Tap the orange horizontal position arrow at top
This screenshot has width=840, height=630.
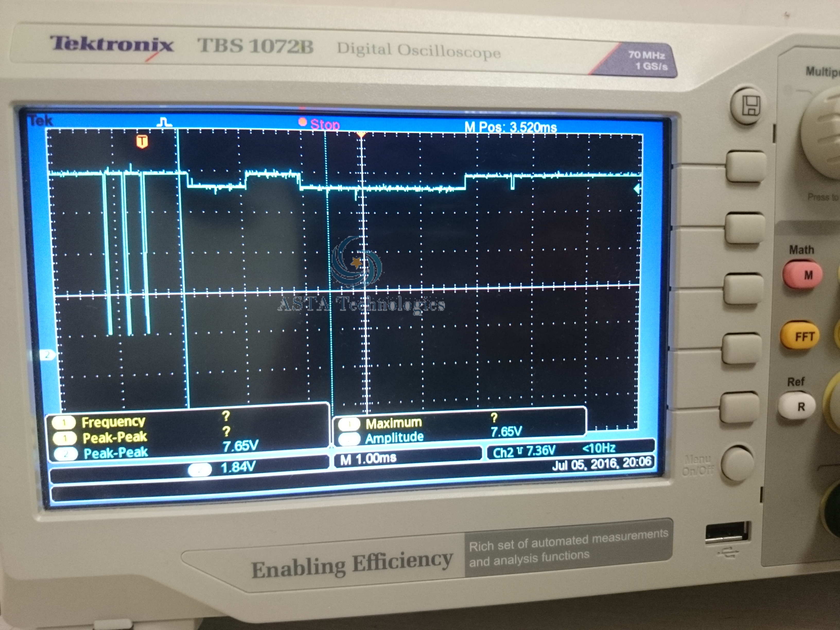click(x=361, y=134)
